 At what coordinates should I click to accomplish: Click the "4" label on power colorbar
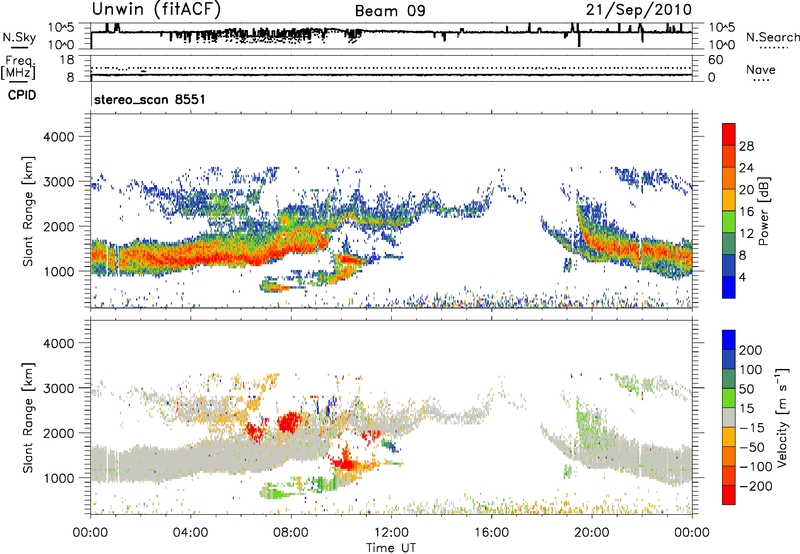pos(742,277)
